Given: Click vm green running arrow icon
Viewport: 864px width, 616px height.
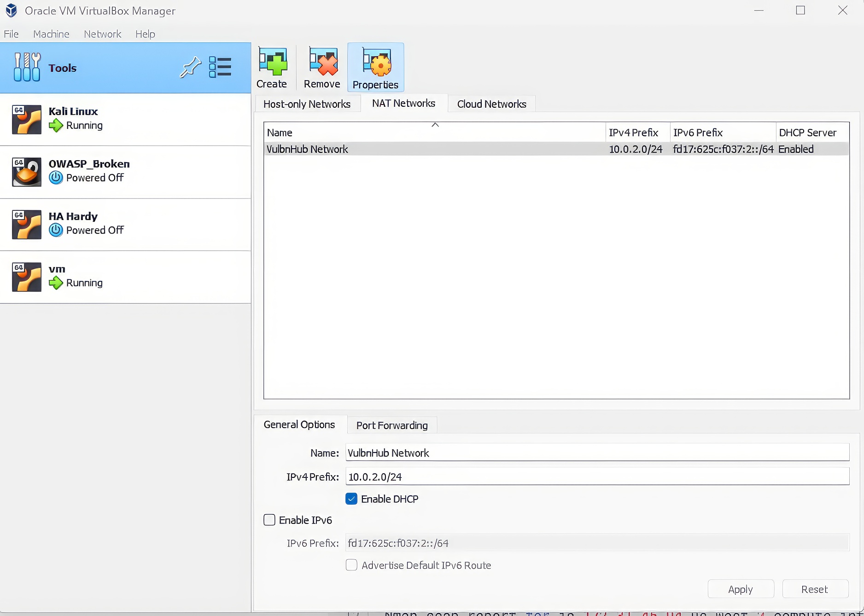Looking at the screenshot, I should 56,283.
